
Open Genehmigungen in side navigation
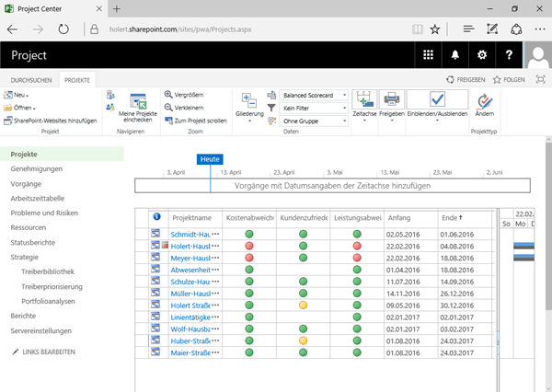(36, 168)
